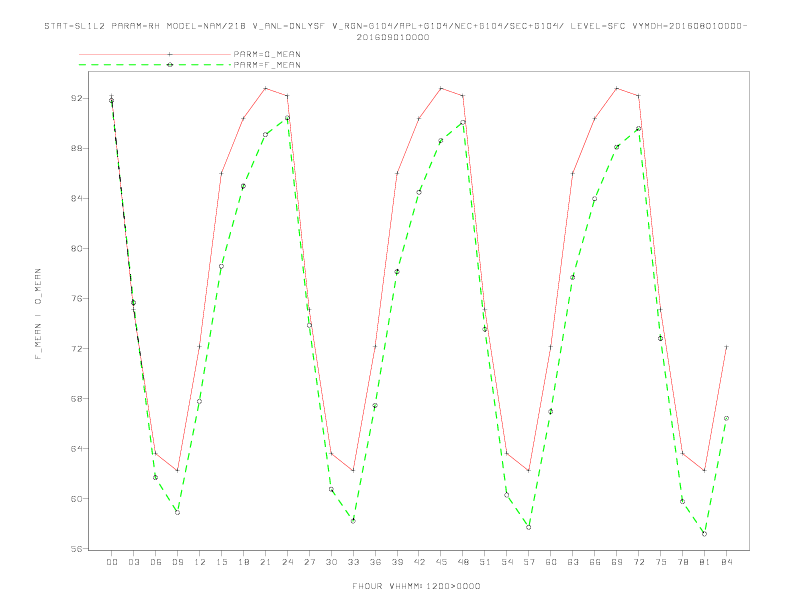Click the y-axis tick label 76
The width and height of the screenshot is (792, 612).
(77, 298)
